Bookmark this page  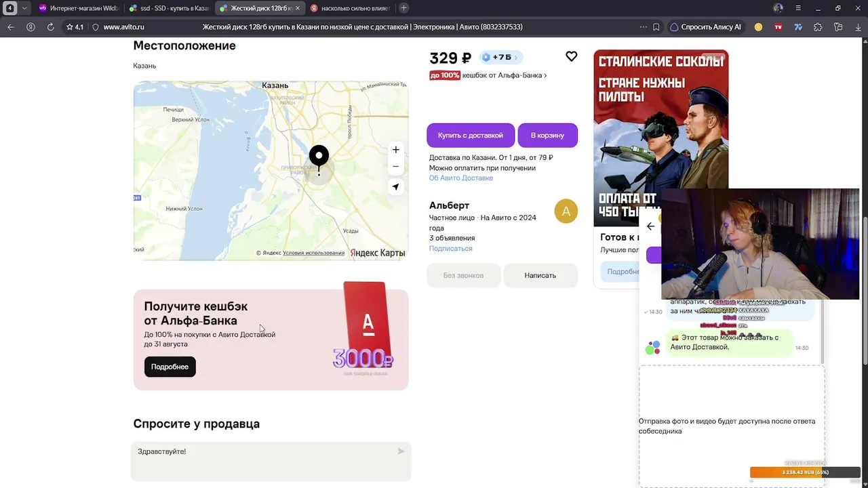pos(656,27)
